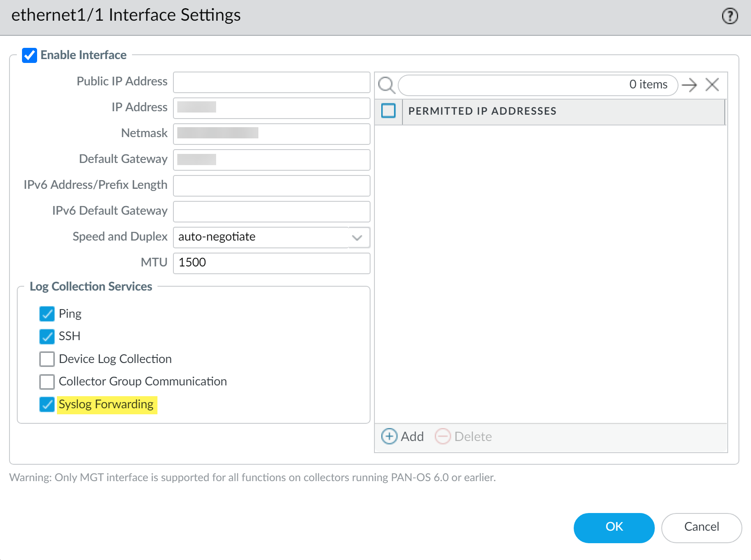
Task: Select all permitted IP addresses checkbox
Action: coord(388,111)
